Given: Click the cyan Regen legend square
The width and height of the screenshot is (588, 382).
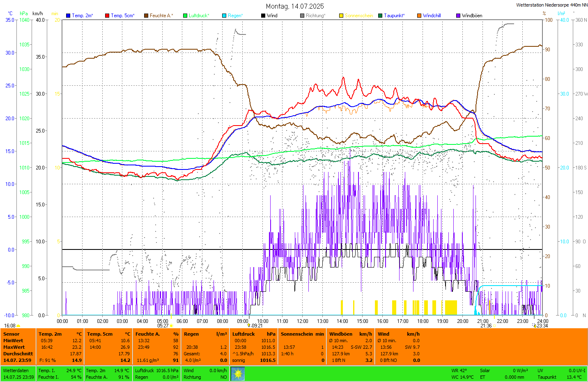Looking at the screenshot, I should (x=224, y=16).
